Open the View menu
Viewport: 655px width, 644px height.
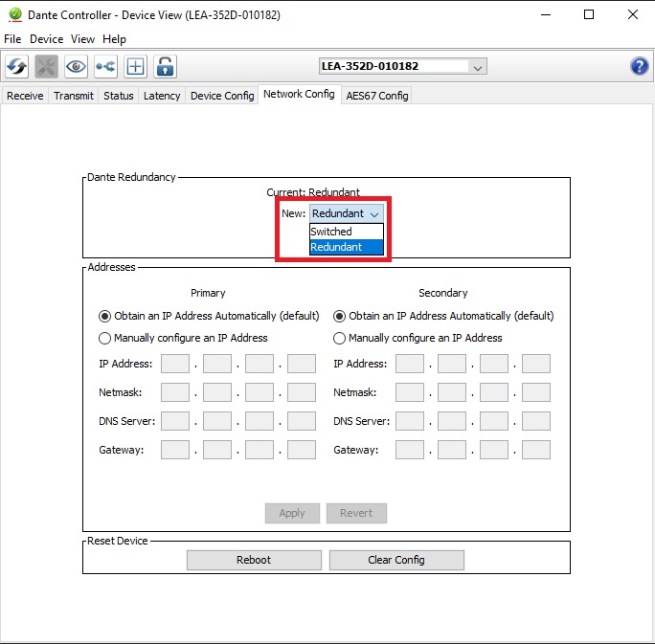(x=82, y=39)
